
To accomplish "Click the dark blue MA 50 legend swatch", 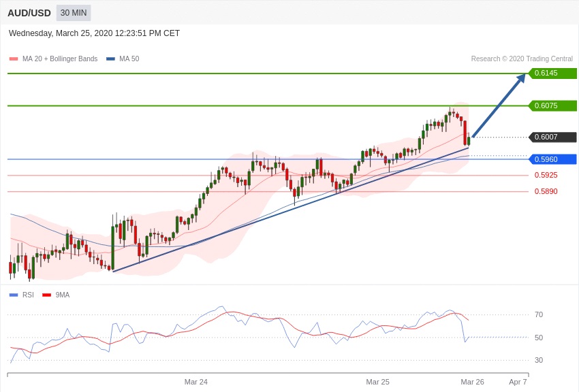I will [x=110, y=59].
